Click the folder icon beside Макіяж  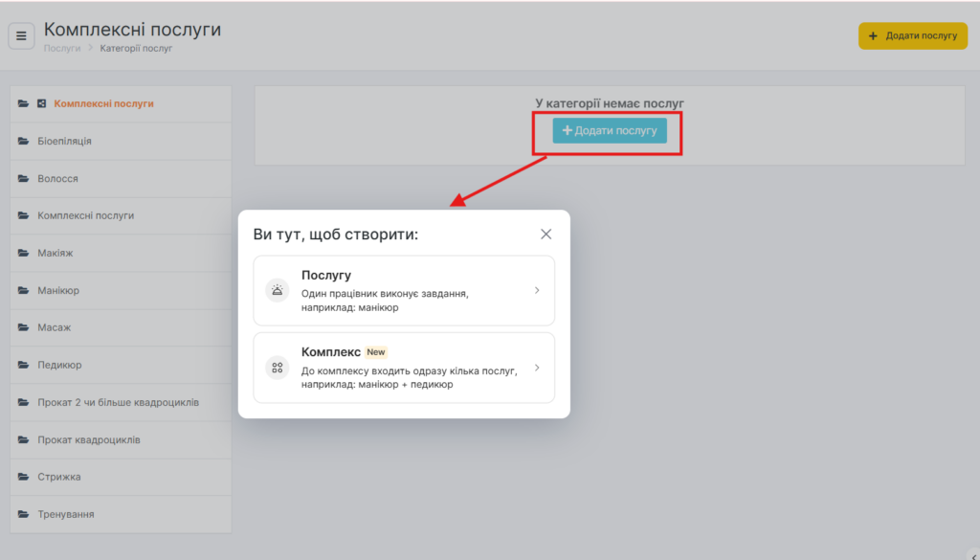pyautogui.click(x=23, y=254)
